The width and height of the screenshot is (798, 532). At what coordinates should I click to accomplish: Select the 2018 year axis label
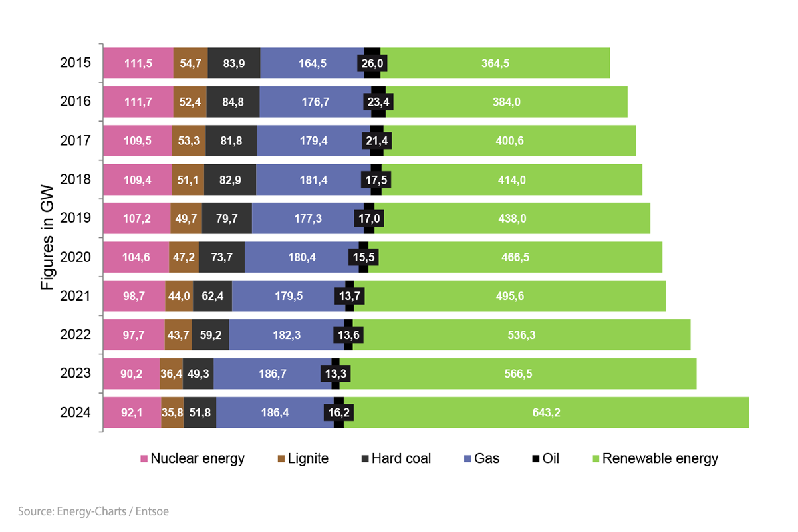pos(75,180)
